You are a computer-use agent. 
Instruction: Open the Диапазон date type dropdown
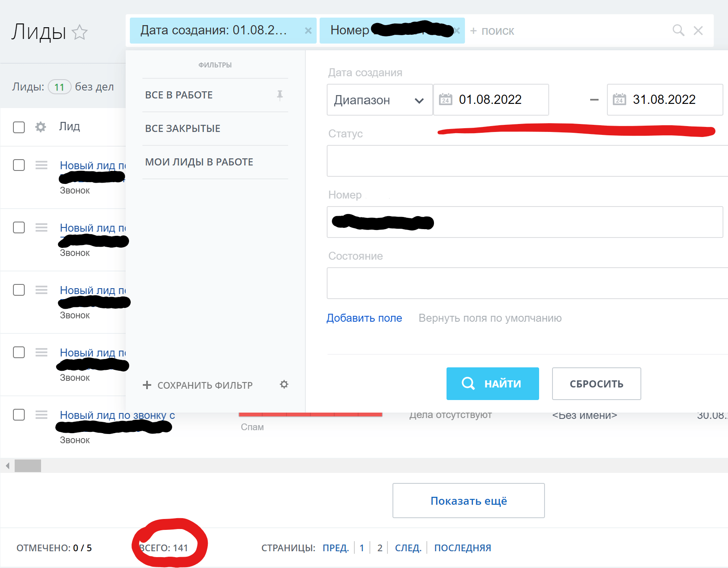[379, 100]
